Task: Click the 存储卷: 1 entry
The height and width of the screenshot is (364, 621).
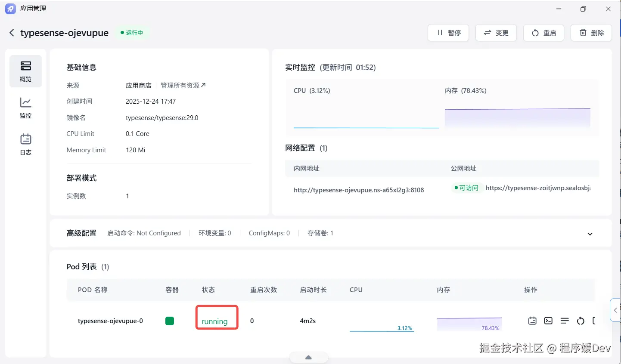Action: (x=320, y=233)
